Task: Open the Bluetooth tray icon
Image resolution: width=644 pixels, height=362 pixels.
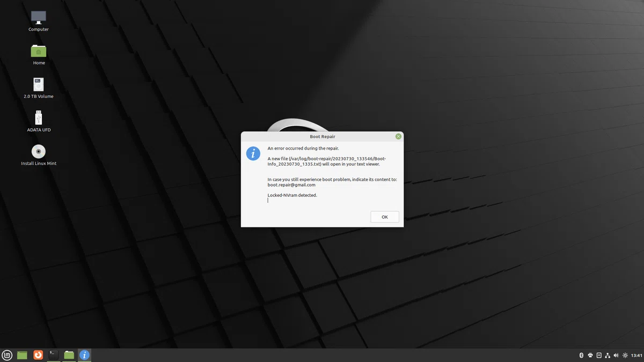Action: [581, 356]
